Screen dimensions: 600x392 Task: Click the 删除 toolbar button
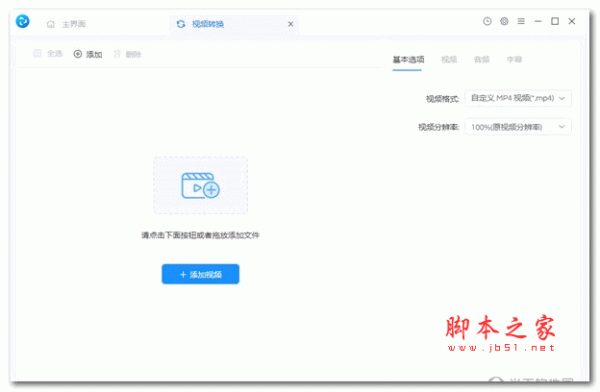[x=128, y=54]
